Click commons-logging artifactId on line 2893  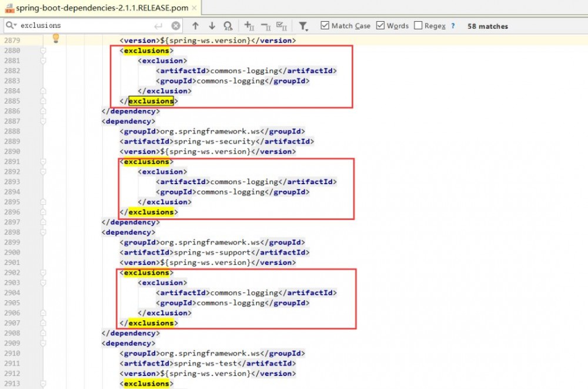click(x=244, y=182)
